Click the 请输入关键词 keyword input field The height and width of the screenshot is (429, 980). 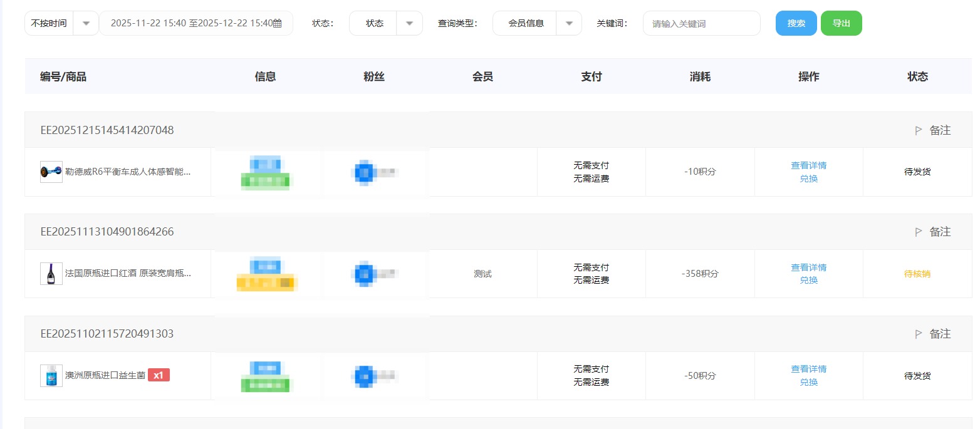pyautogui.click(x=701, y=23)
